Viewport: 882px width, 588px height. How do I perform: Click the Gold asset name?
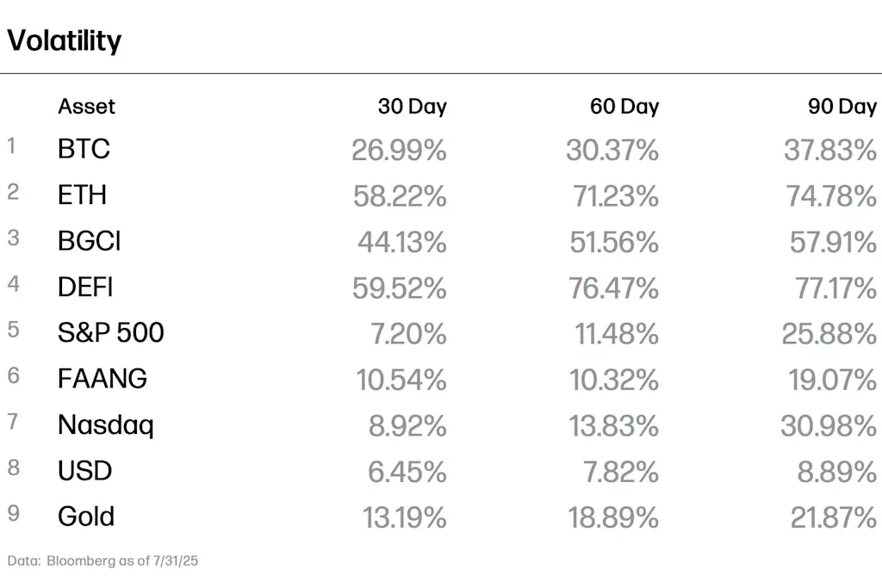86,517
